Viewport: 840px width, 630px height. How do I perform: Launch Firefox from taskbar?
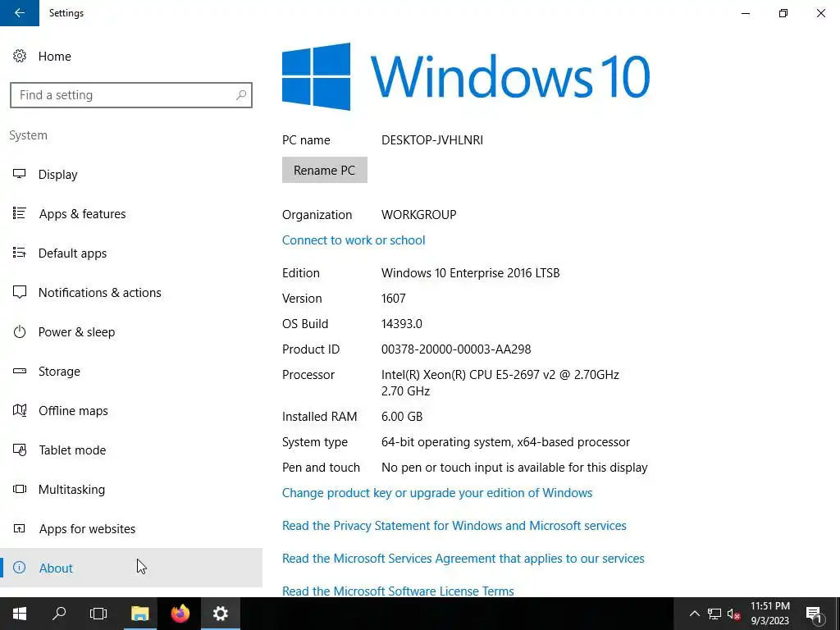(180, 614)
